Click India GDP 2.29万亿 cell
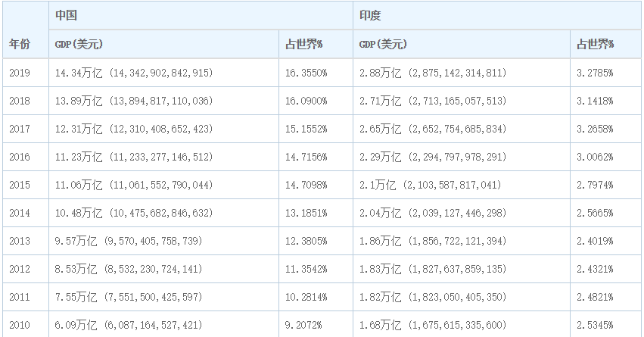This screenshot has width=644, height=337. [462, 157]
